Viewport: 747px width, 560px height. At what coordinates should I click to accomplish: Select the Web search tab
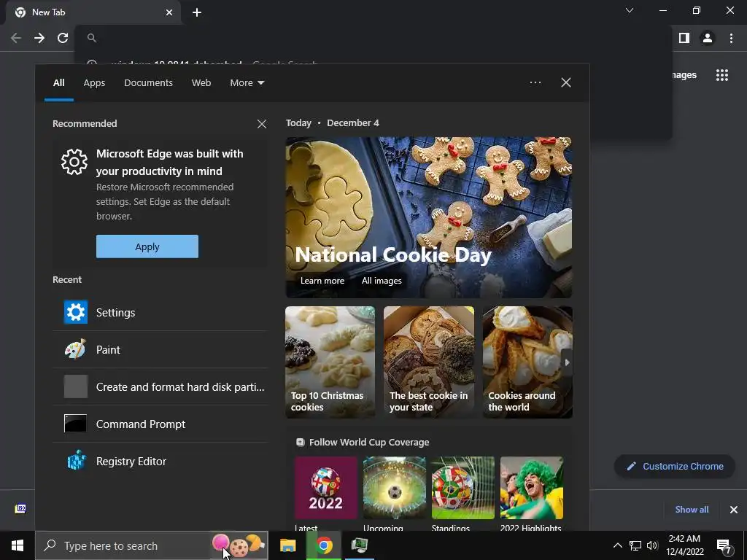pyautogui.click(x=201, y=83)
